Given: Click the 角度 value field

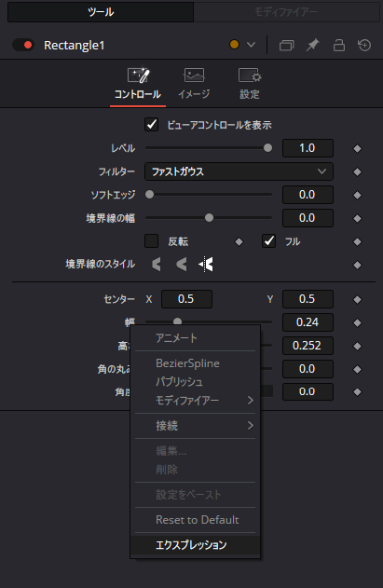Looking at the screenshot, I should click(x=308, y=392).
